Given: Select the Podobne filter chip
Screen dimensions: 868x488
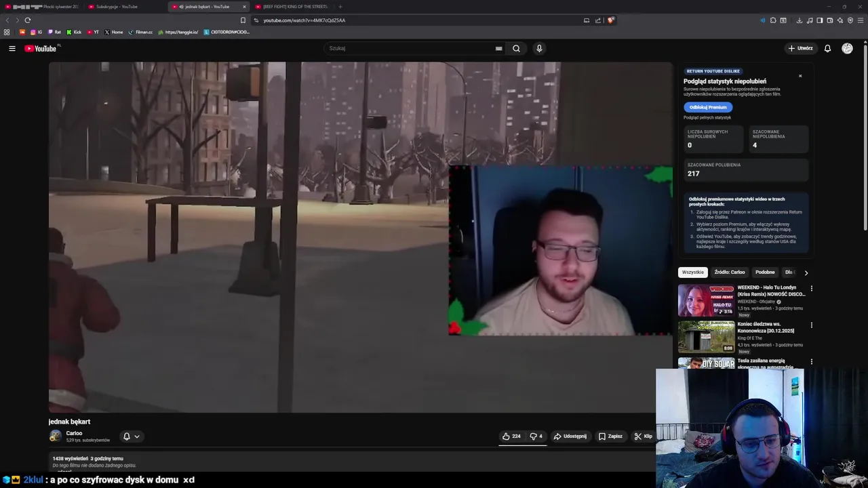Looking at the screenshot, I should 765,272.
